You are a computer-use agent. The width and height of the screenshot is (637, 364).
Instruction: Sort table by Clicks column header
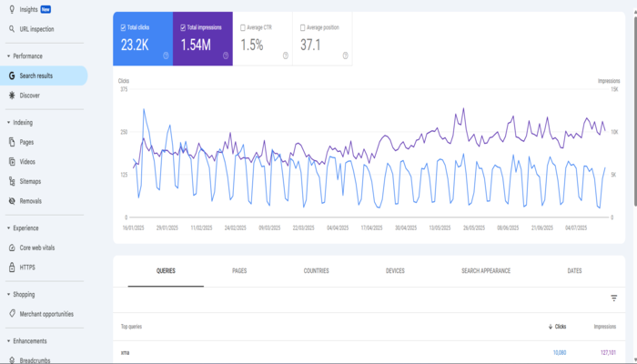(x=556, y=326)
